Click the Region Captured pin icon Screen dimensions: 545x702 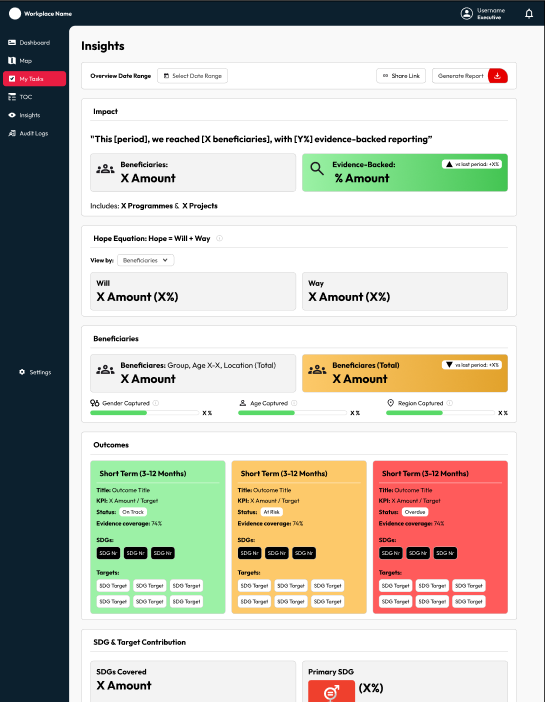pos(391,403)
